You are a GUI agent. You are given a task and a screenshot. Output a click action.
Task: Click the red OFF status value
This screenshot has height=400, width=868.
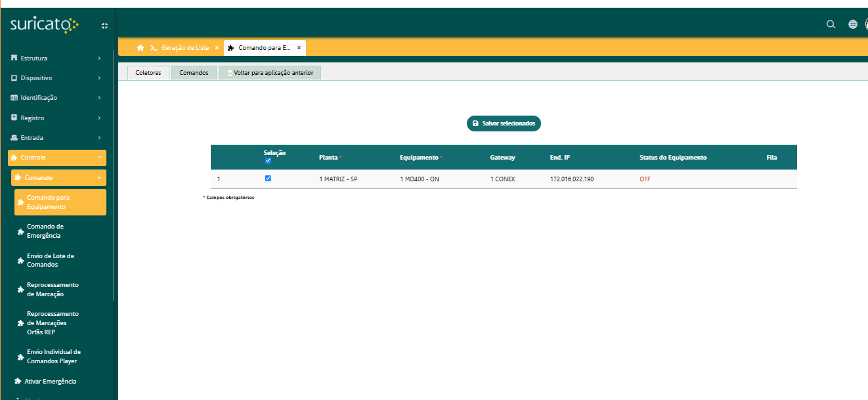[645, 179]
